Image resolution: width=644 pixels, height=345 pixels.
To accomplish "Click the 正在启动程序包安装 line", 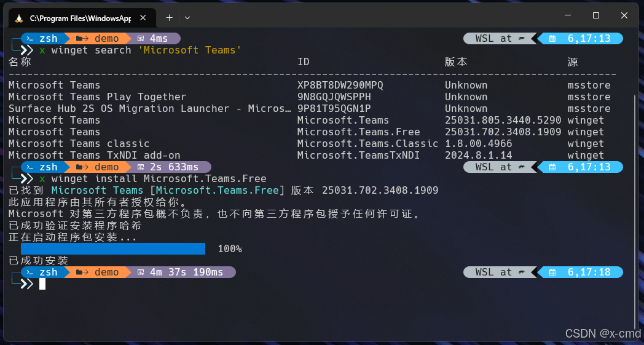I will click(73, 237).
